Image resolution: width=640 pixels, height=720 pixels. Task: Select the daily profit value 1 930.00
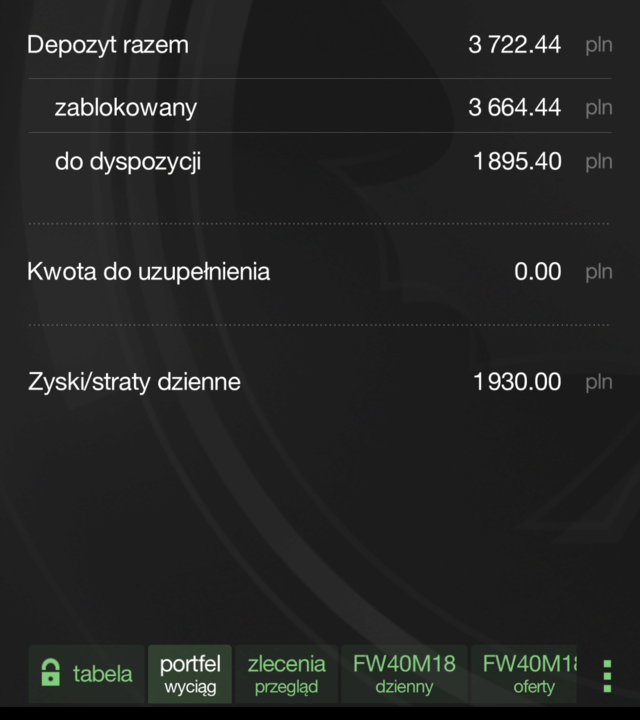point(517,382)
